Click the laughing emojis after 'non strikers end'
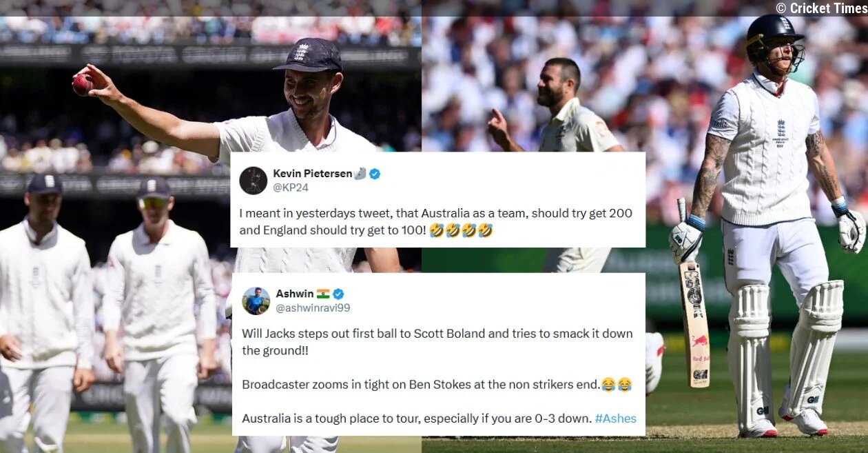 [616, 385]
